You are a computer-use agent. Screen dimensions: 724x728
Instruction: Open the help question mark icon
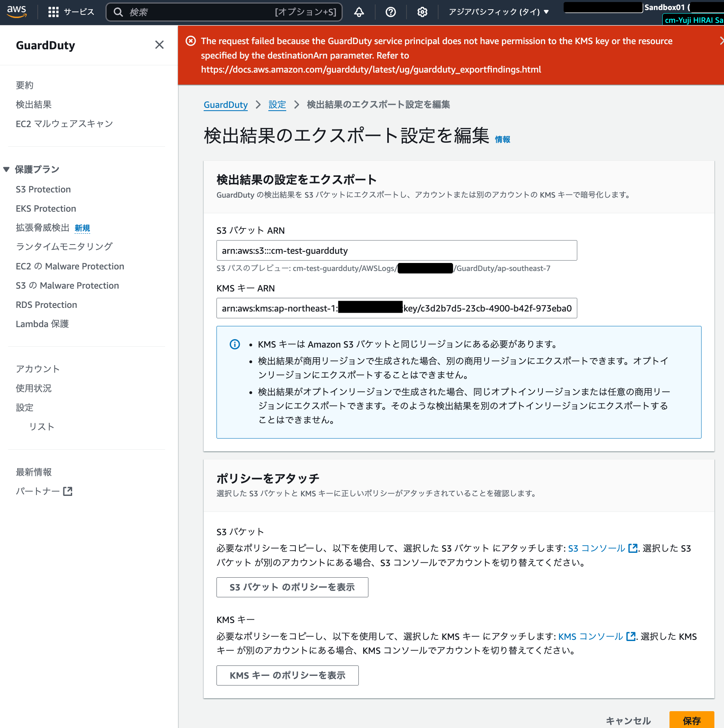click(x=390, y=12)
